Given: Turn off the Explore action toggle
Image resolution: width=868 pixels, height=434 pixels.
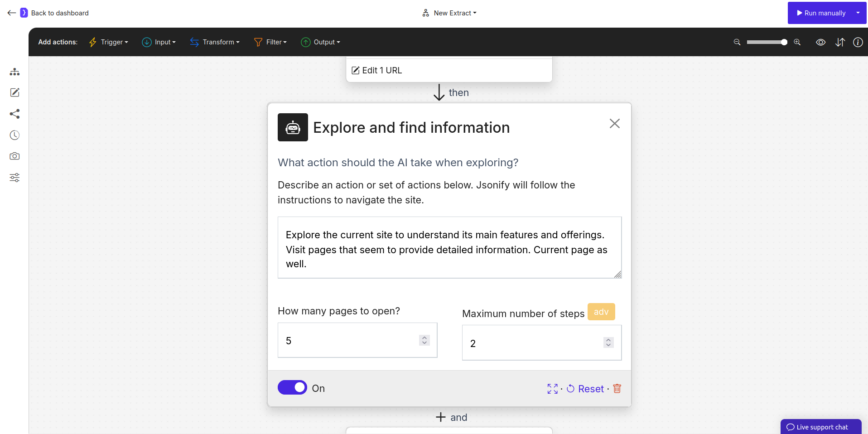Looking at the screenshot, I should [x=292, y=387].
